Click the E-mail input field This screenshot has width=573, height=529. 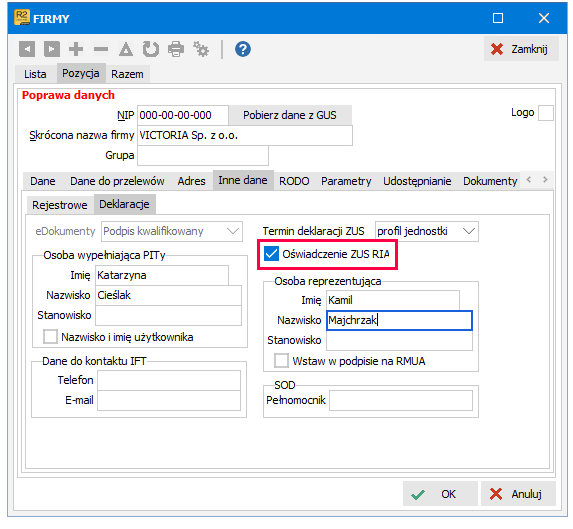pyautogui.click(x=169, y=400)
